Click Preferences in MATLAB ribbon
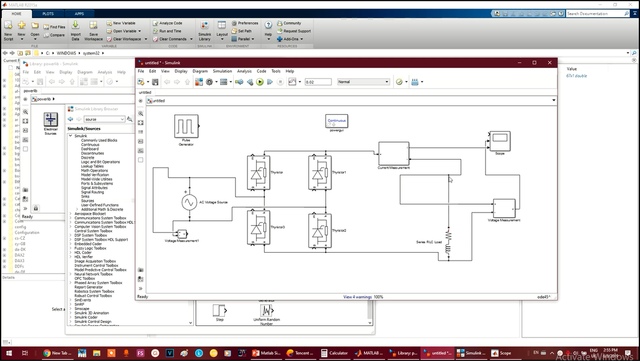640x361 pixels. click(x=245, y=23)
